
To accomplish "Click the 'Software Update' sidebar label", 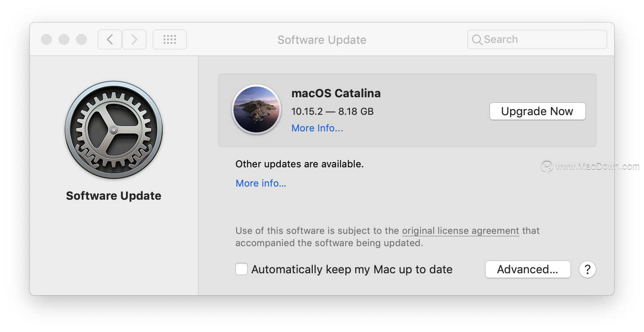I will [114, 196].
